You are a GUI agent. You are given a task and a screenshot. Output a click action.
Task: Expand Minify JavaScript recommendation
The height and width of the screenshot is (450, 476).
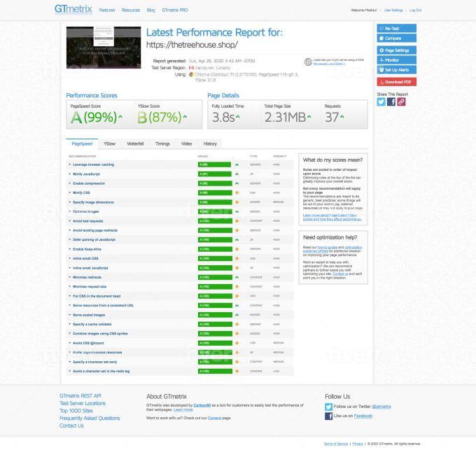(x=86, y=174)
